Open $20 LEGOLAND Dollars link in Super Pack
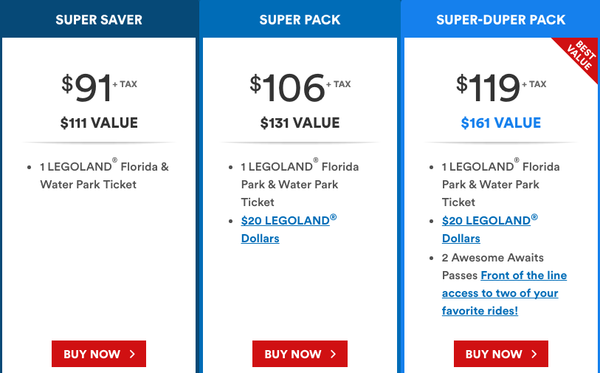 coord(289,229)
